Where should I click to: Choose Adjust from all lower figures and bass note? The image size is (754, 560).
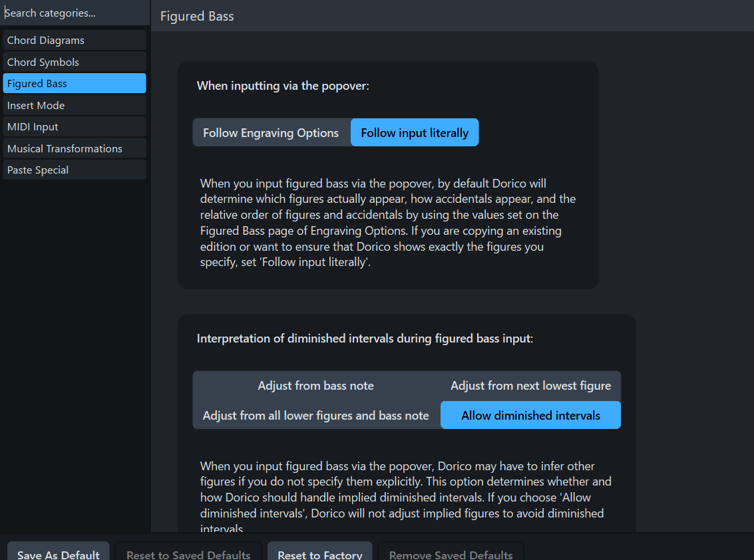coord(315,416)
